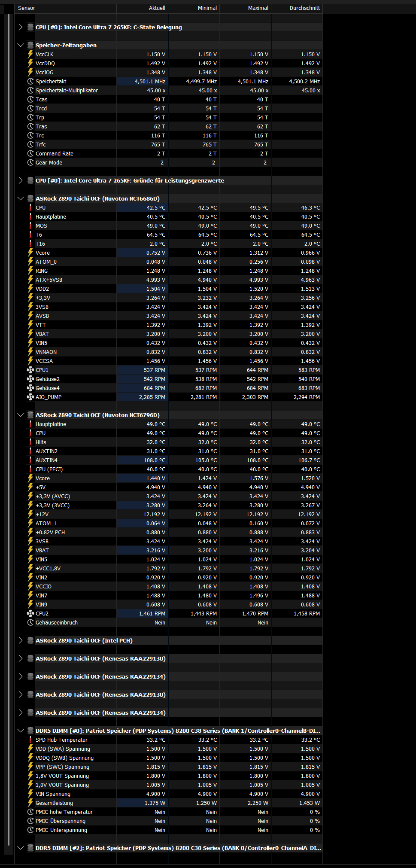Click clock icon next to Speichertakt
This screenshot has width=416, height=868.
pos(30,81)
